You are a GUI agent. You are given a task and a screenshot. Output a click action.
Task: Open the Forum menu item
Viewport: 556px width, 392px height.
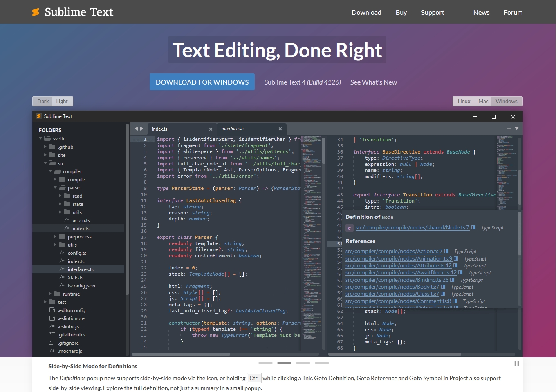click(513, 12)
